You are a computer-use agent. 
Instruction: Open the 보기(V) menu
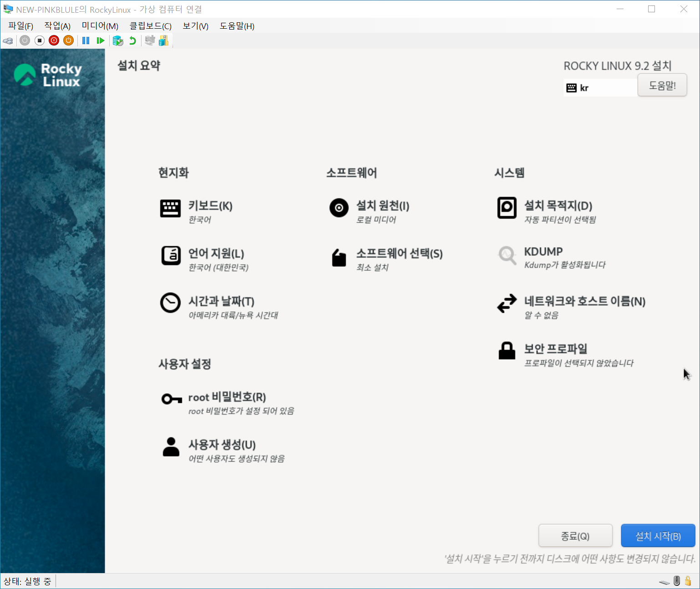pos(196,26)
